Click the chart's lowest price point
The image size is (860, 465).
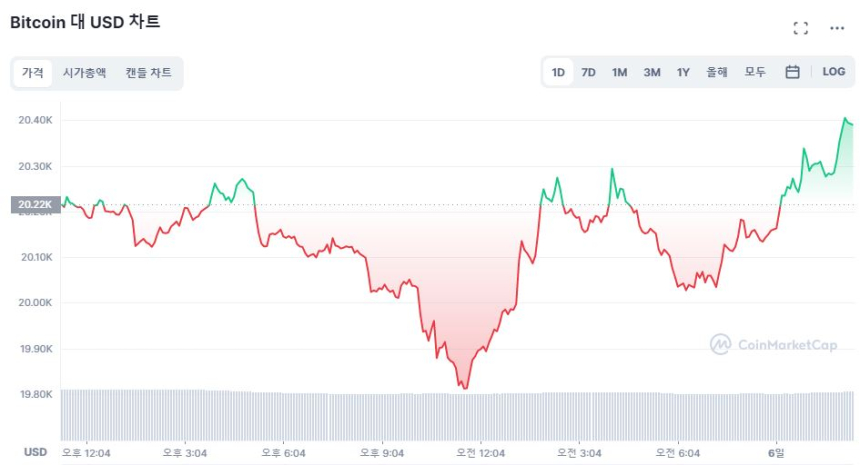click(465, 388)
